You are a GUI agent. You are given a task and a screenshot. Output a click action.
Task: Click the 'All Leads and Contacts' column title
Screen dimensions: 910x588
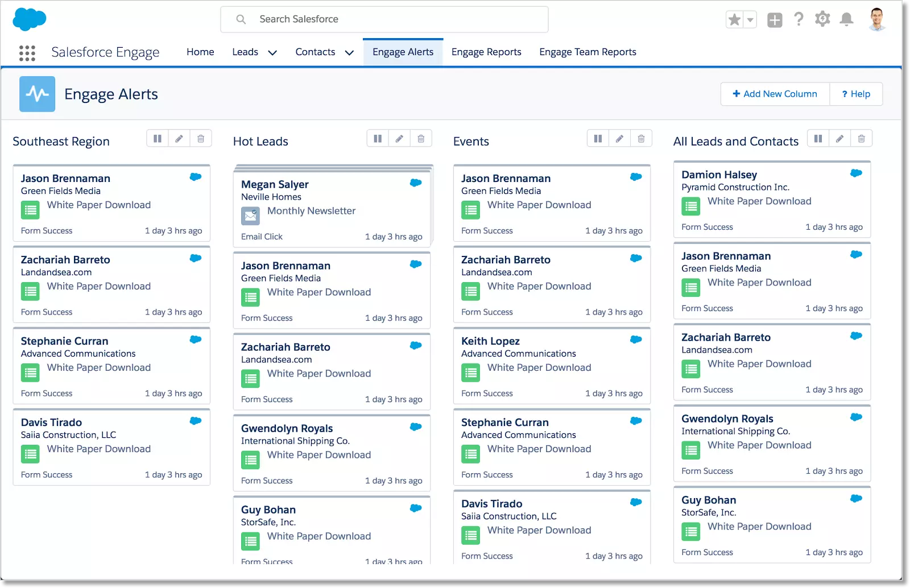(736, 142)
